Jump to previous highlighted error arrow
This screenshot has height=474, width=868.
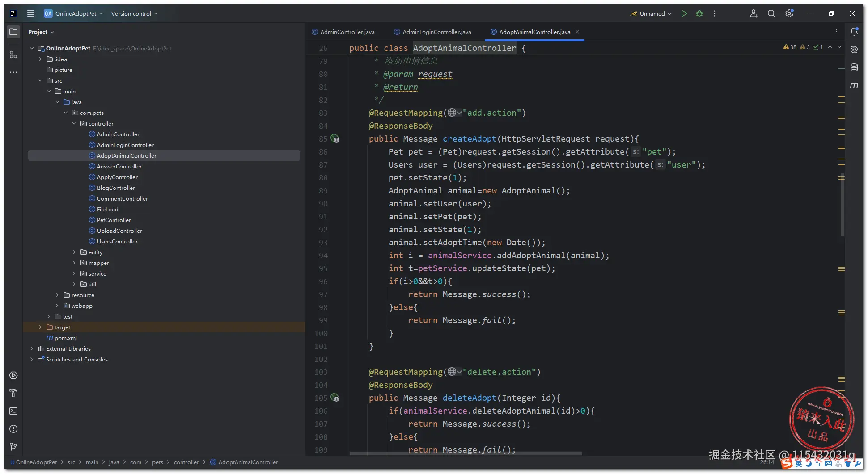coord(830,47)
